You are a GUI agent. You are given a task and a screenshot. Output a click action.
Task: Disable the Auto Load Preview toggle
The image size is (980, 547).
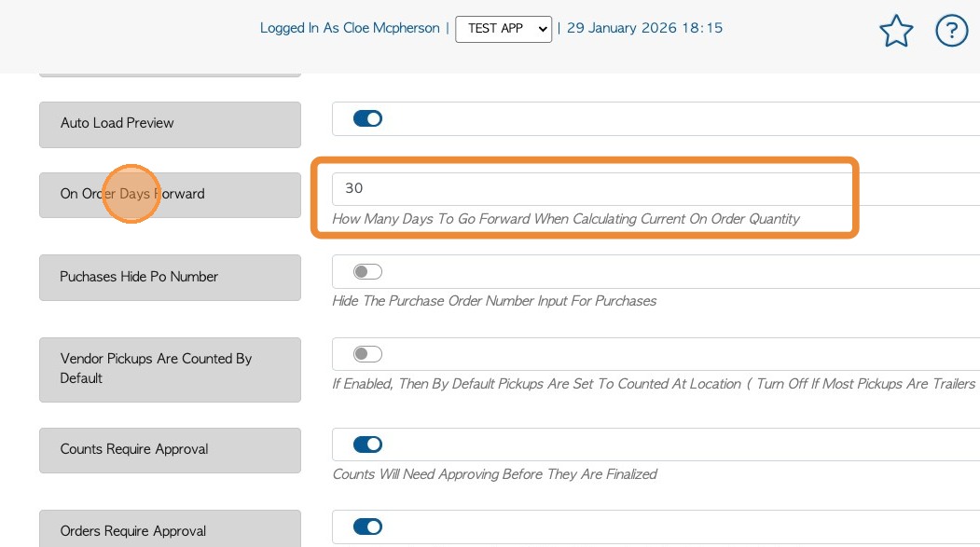367,118
